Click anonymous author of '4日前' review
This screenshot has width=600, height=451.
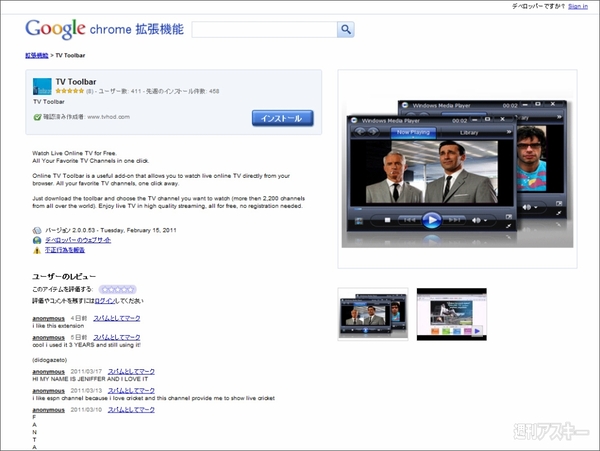point(49,319)
